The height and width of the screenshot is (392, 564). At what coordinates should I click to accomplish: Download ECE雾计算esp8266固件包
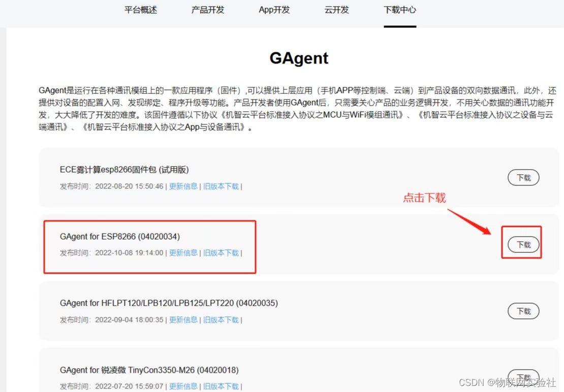pyautogui.click(x=523, y=178)
